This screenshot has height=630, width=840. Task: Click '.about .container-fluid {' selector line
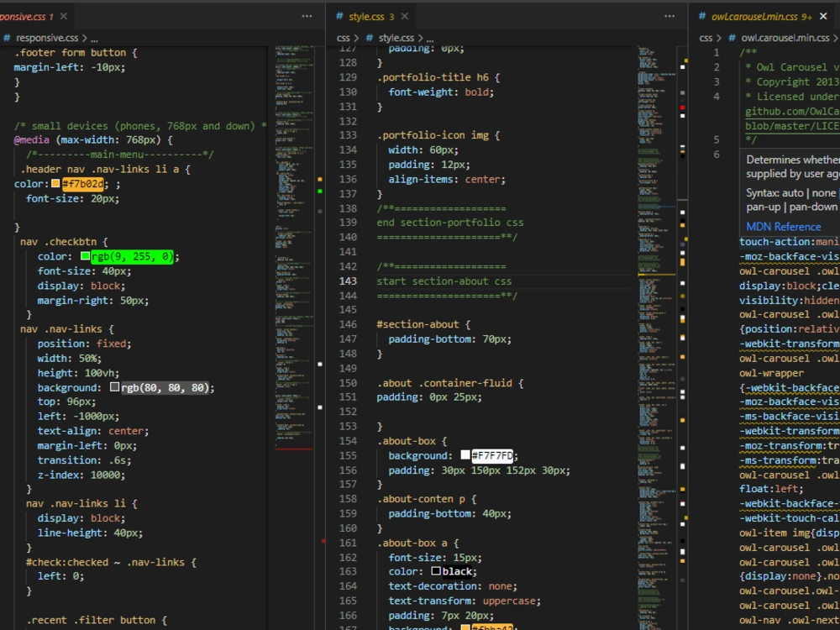coord(450,383)
